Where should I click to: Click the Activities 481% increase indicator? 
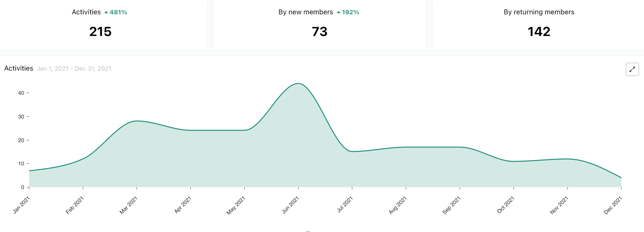(x=116, y=12)
